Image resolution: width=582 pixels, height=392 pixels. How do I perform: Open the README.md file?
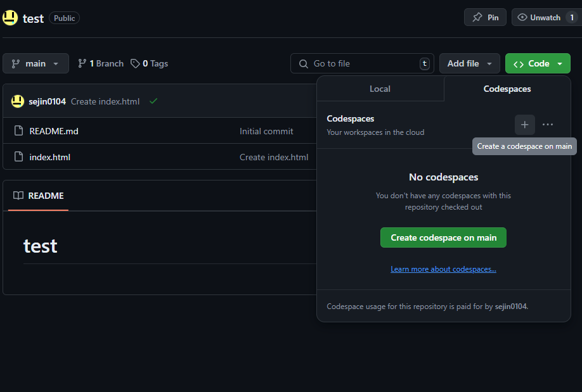tap(54, 131)
